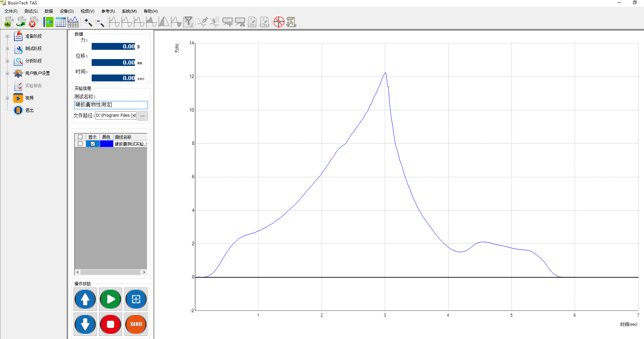Click the file path browse '...' button
Image resolution: width=644 pixels, height=339 pixels.
pyautogui.click(x=142, y=116)
